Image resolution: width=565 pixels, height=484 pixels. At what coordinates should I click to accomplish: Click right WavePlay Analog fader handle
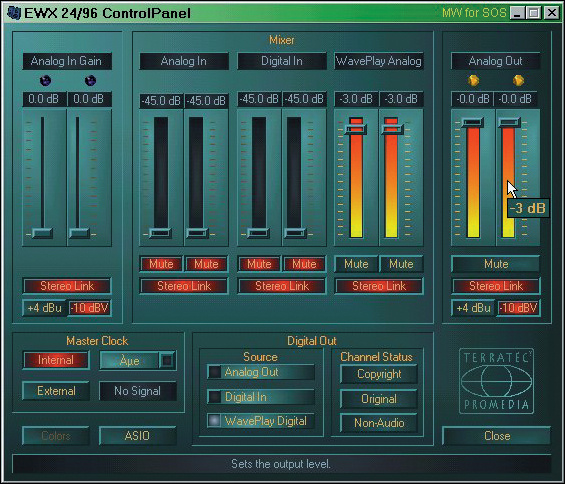coord(392,129)
